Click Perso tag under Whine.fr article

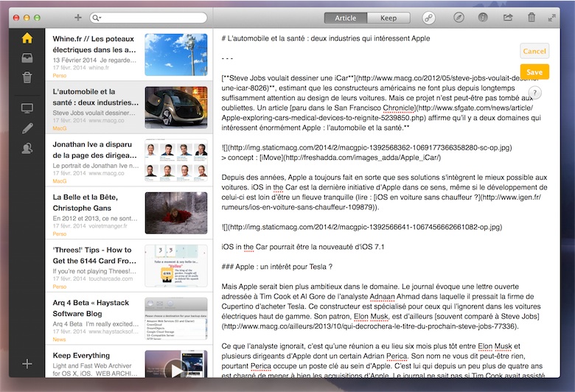(x=60, y=76)
